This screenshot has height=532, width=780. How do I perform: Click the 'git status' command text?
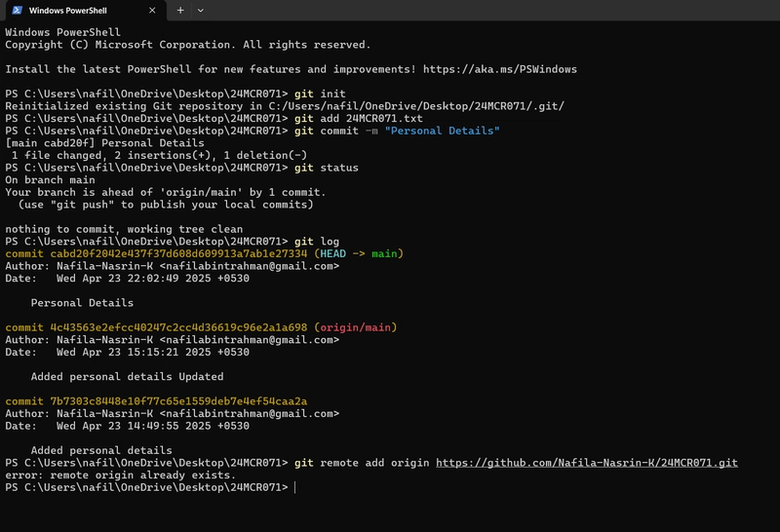coord(326,168)
